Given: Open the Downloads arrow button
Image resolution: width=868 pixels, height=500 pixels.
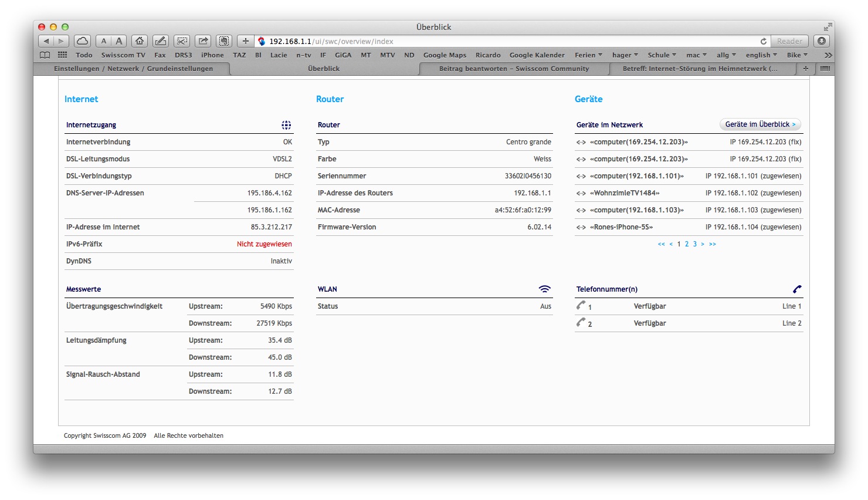Looking at the screenshot, I should point(822,41).
